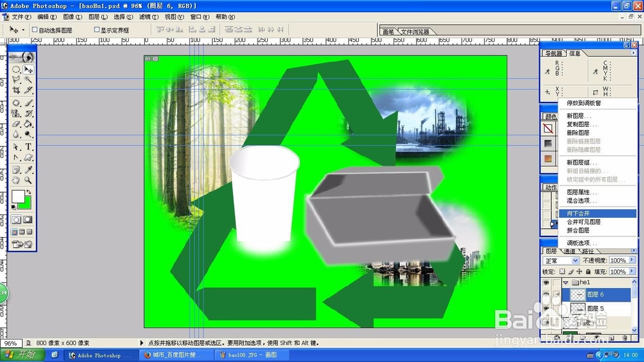The height and width of the screenshot is (362, 644).
Task: Reset default colors small icon
Action: pyautogui.click(x=14, y=207)
